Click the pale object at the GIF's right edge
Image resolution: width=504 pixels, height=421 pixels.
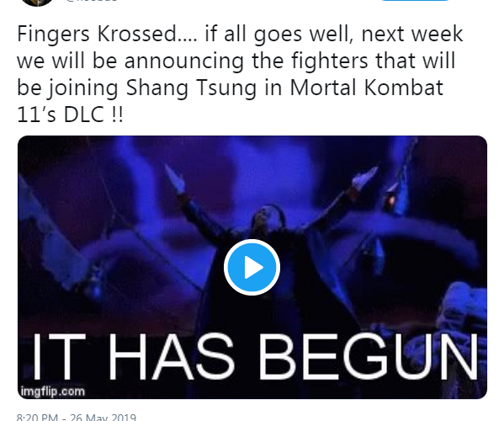pos(468,309)
